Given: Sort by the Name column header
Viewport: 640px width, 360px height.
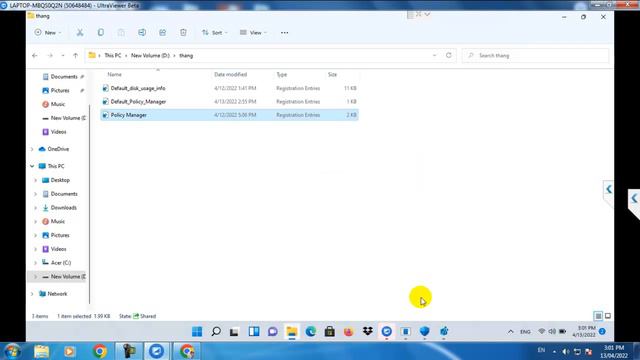Looking at the screenshot, I should pos(114,74).
